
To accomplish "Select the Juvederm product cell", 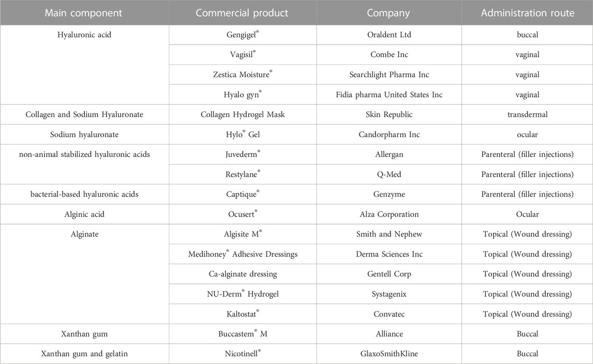I will pos(242,154).
